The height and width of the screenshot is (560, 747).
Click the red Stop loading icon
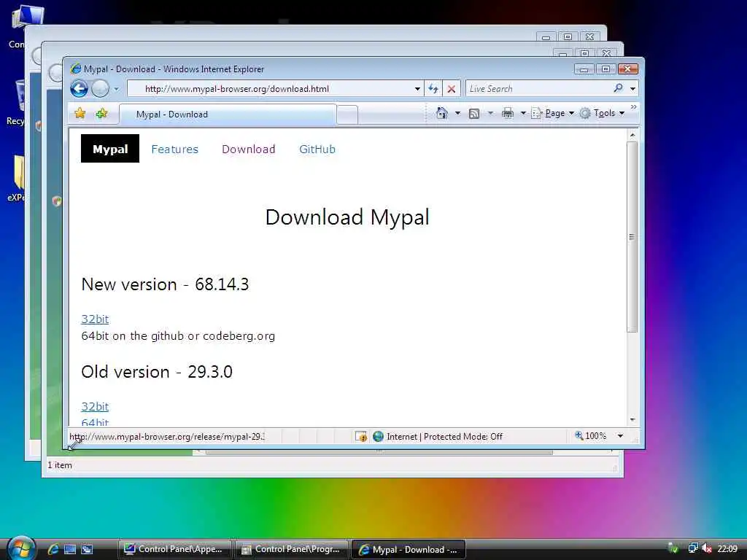tap(451, 88)
